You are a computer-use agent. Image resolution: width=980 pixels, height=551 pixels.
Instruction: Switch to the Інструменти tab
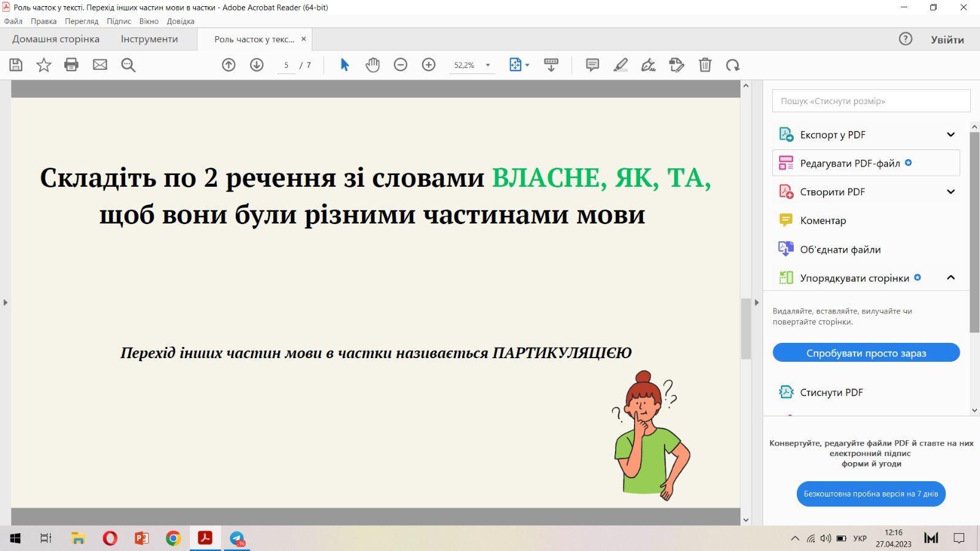coord(149,39)
